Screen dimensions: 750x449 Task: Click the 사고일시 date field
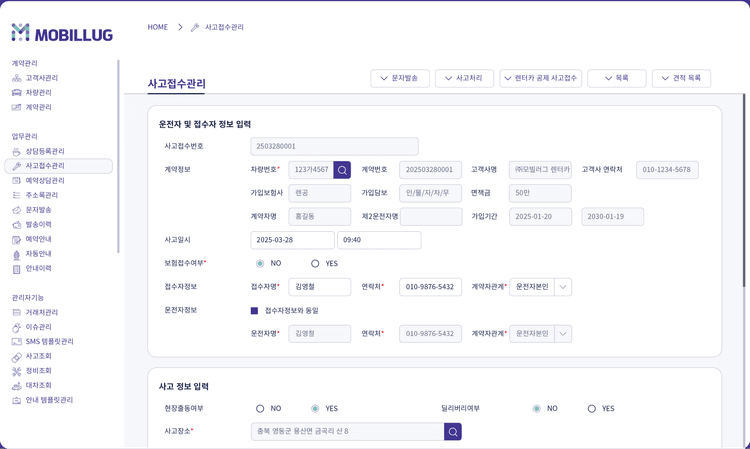(x=292, y=241)
